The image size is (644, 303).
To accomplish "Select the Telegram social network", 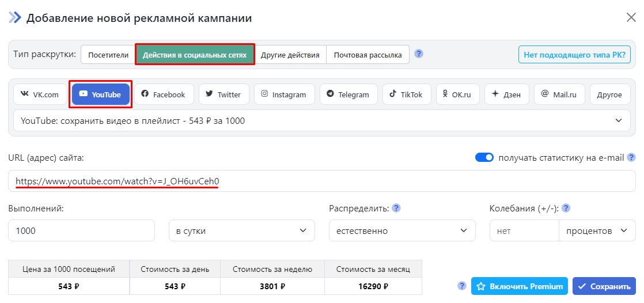I will pyautogui.click(x=348, y=94).
